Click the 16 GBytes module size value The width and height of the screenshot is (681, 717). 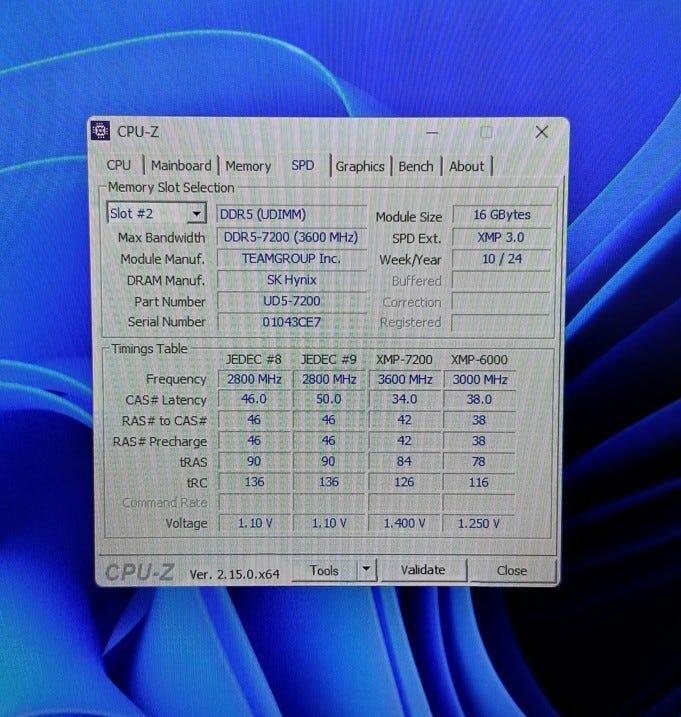[502, 214]
